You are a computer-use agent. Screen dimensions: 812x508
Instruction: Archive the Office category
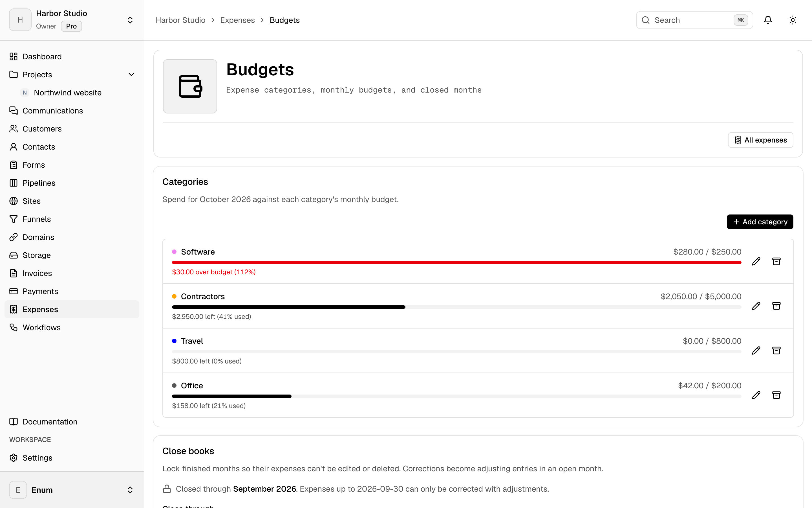coord(776,395)
